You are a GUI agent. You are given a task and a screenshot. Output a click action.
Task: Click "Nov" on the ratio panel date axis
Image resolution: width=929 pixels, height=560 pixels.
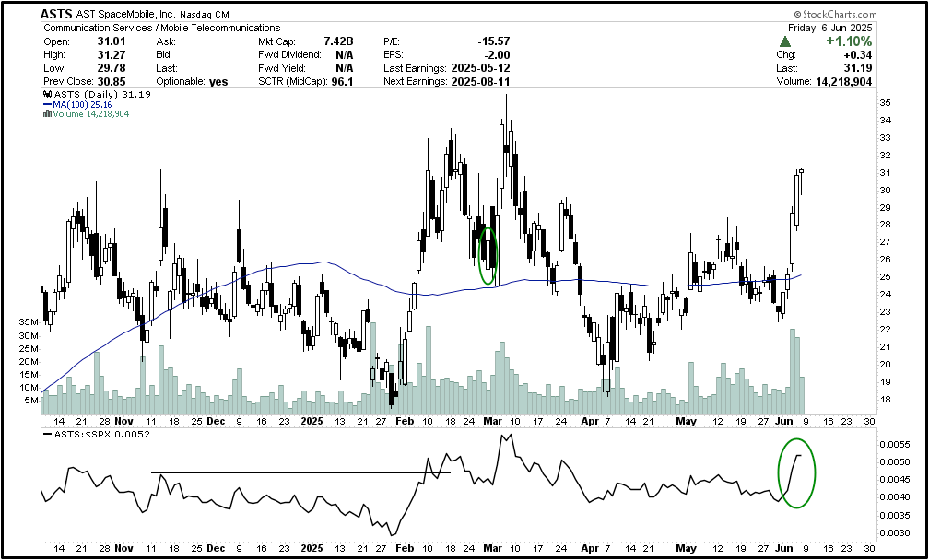124,549
